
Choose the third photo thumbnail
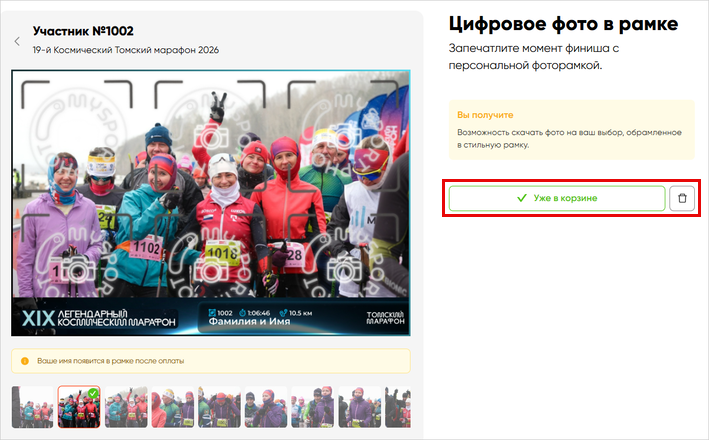(125, 407)
